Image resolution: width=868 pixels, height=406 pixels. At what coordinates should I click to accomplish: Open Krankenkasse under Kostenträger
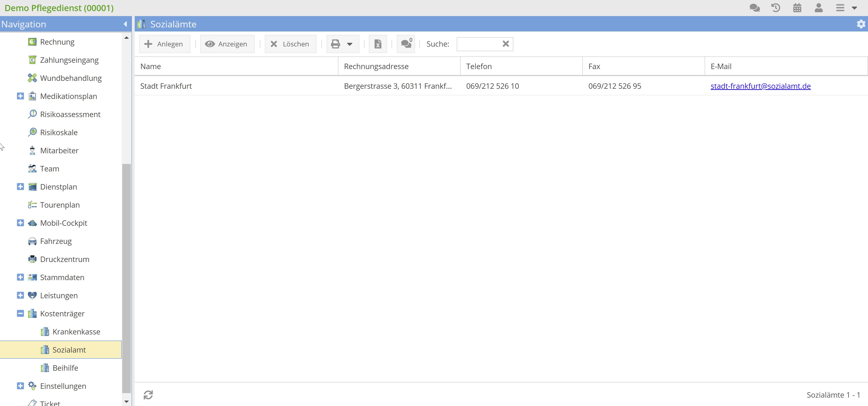pyautogui.click(x=76, y=332)
